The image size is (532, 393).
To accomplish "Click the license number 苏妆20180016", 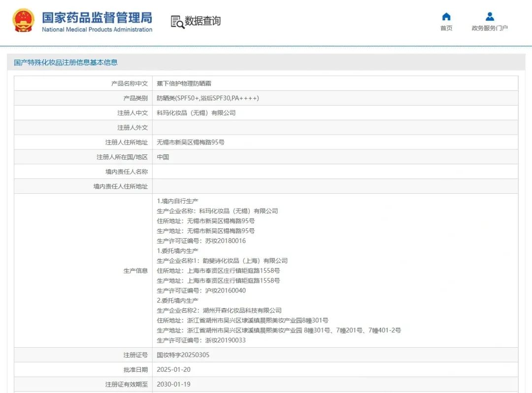I will (x=225, y=241).
